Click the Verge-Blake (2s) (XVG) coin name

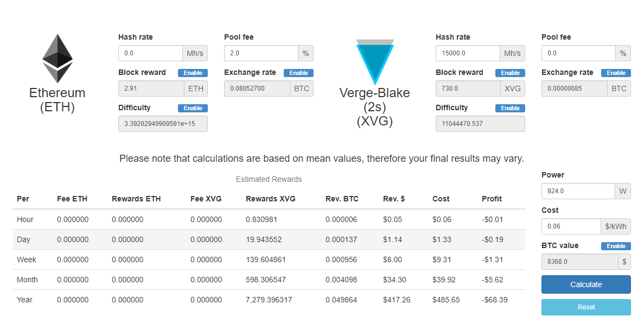(x=374, y=107)
